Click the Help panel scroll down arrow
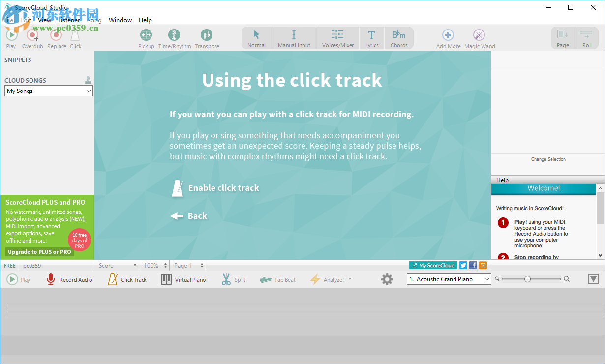Screen dimensions: 605x364 point(601,255)
